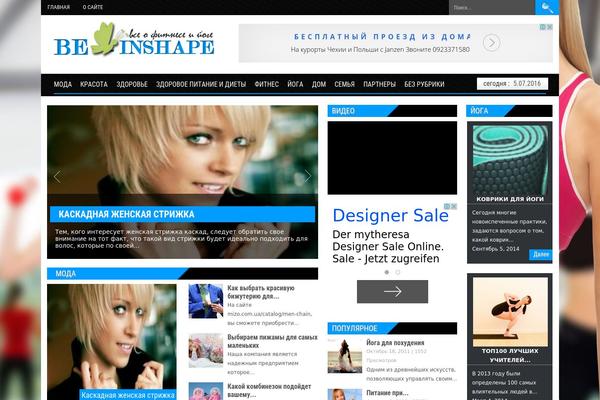Click the Далее button
The width and height of the screenshot is (600, 400).
[x=540, y=255]
